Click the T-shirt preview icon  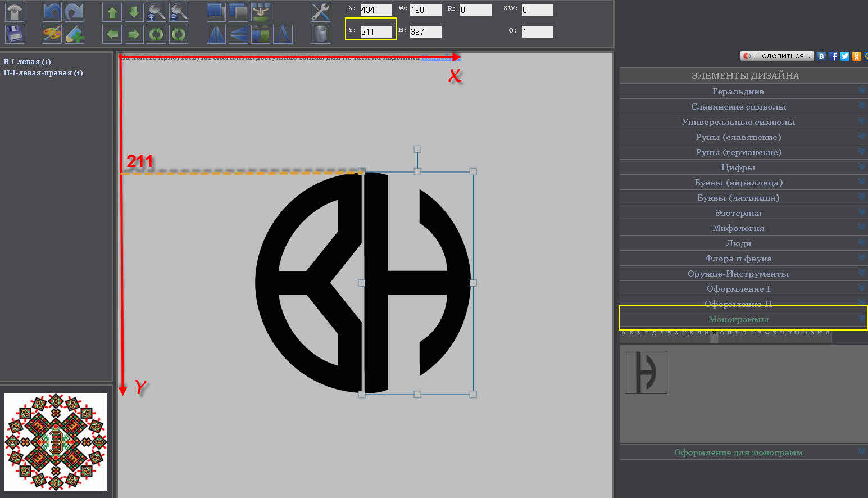(15, 12)
